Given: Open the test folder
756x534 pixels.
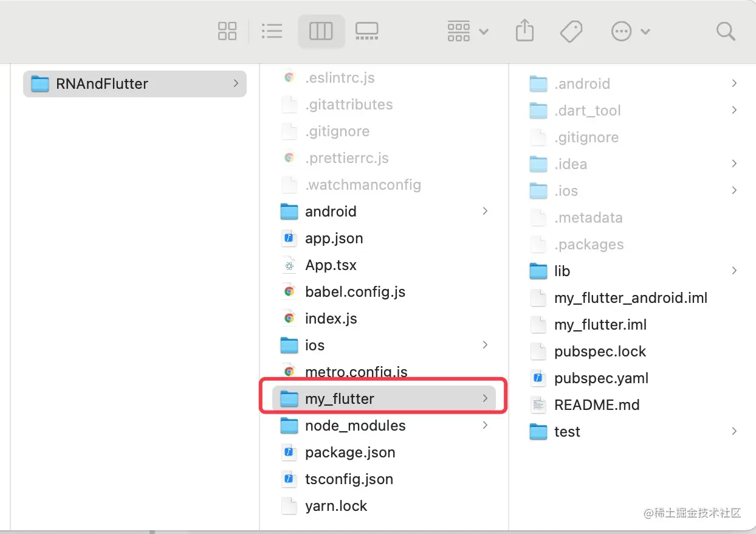Looking at the screenshot, I should (x=567, y=432).
